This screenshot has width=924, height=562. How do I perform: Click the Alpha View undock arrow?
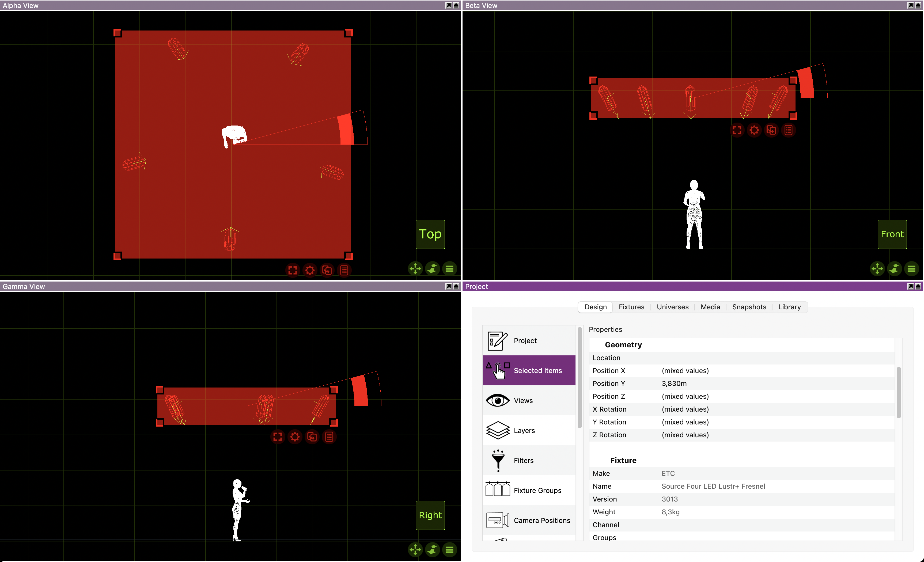click(x=448, y=5)
